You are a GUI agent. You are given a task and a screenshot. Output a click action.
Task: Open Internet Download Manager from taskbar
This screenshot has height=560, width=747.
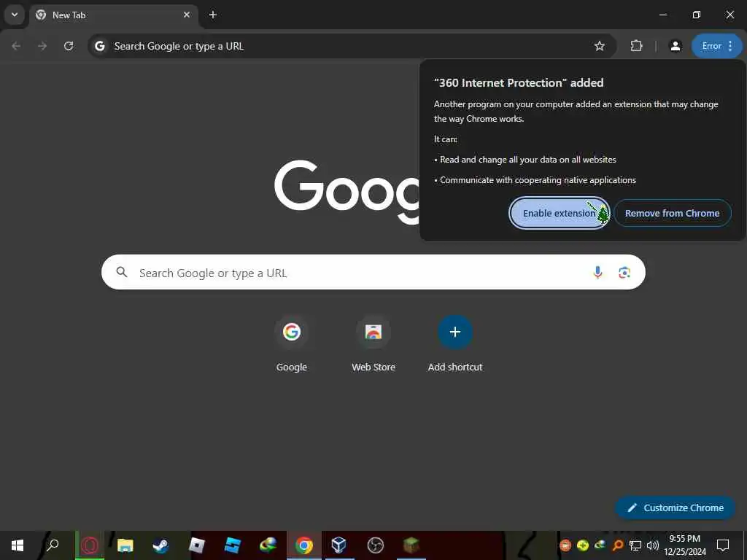[x=268, y=545]
